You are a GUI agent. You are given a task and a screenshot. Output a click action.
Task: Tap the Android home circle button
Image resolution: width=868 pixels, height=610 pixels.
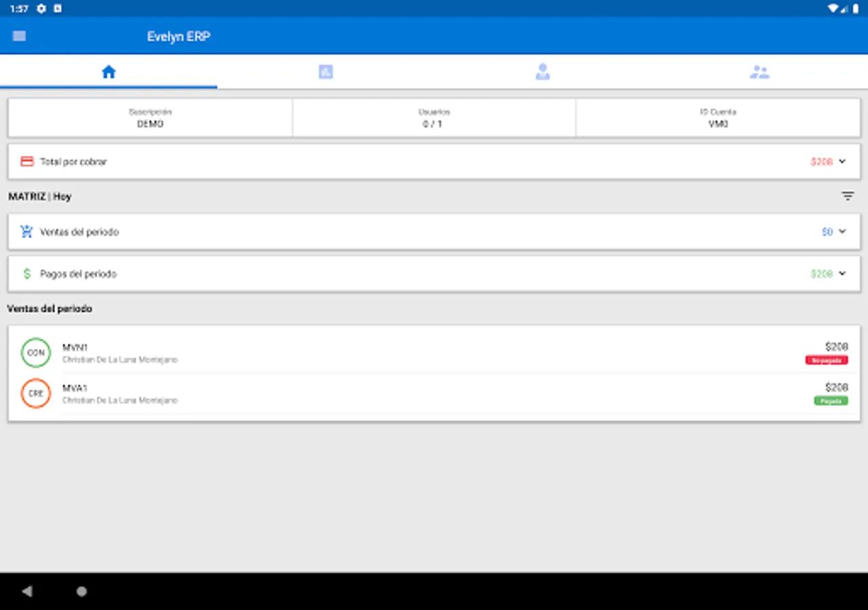pos(81,591)
